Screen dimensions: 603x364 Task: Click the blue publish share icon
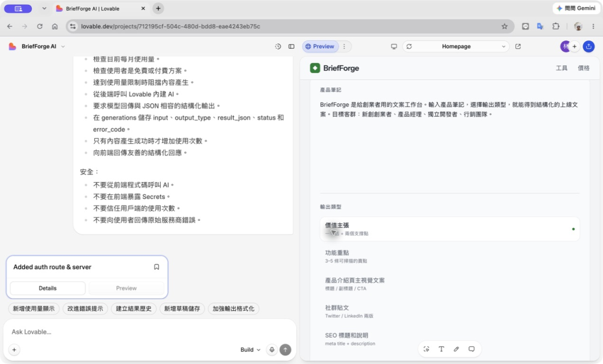click(589, 46)
